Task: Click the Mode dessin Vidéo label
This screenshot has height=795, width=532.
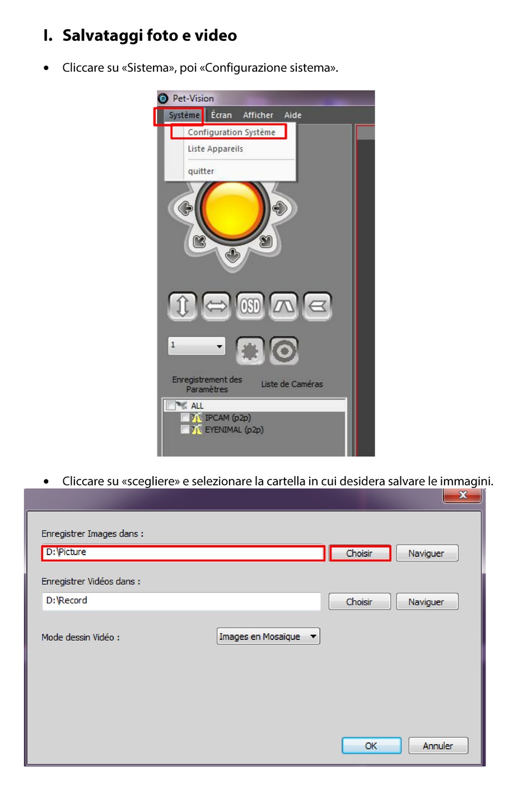Action: point(81,638)
